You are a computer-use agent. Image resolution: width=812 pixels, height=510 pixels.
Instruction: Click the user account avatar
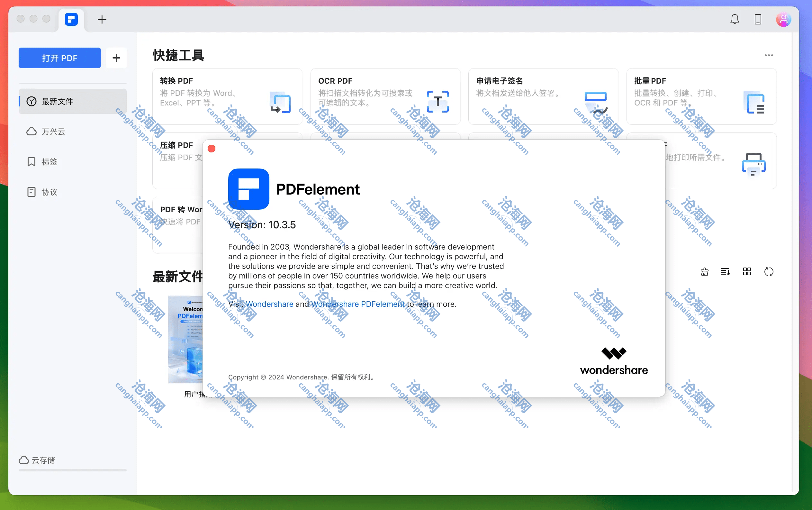[783, 20]
